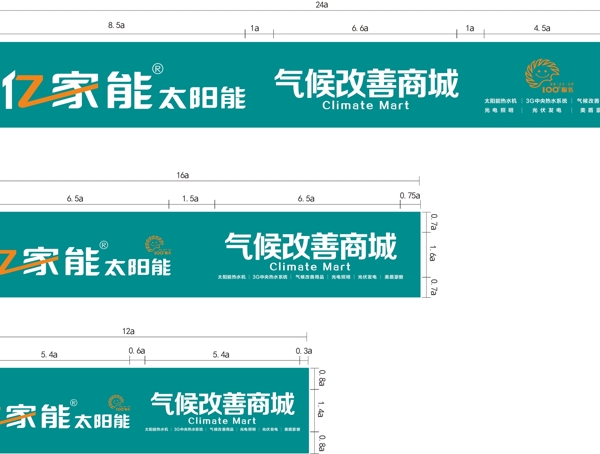This screenshot has width=600, height=454.
Task: Click the '1.6a' vertical dimension label
Action: 433,253
